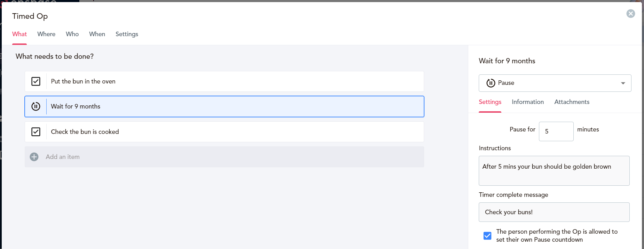Image resolution: width=644 pixels, height=249 pixels.
Task: Click the Timer complete message field
Action: (554, 212)
